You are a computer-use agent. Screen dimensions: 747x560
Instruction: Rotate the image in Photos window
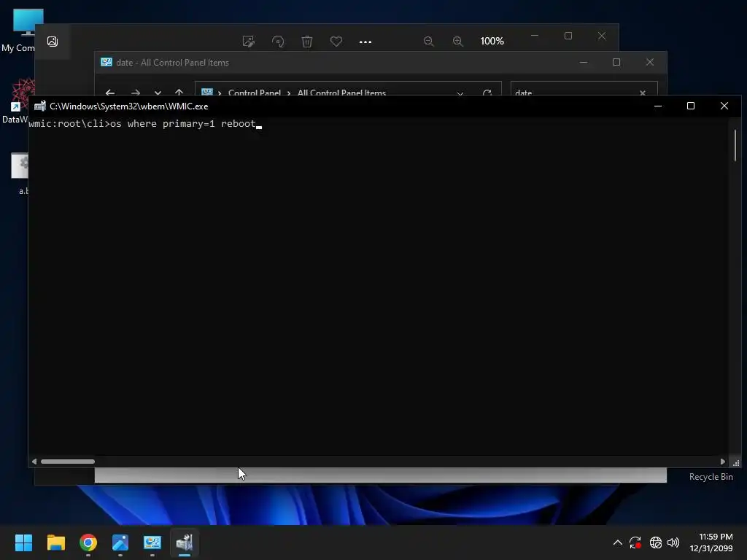[x=278, y=42]
